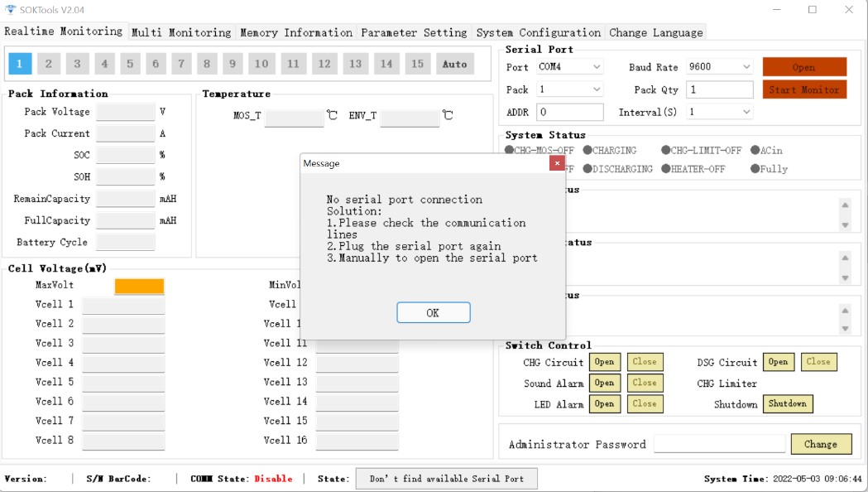Click the Start Monitor button
The image size is (868, 492).
[x=803, y=89]
